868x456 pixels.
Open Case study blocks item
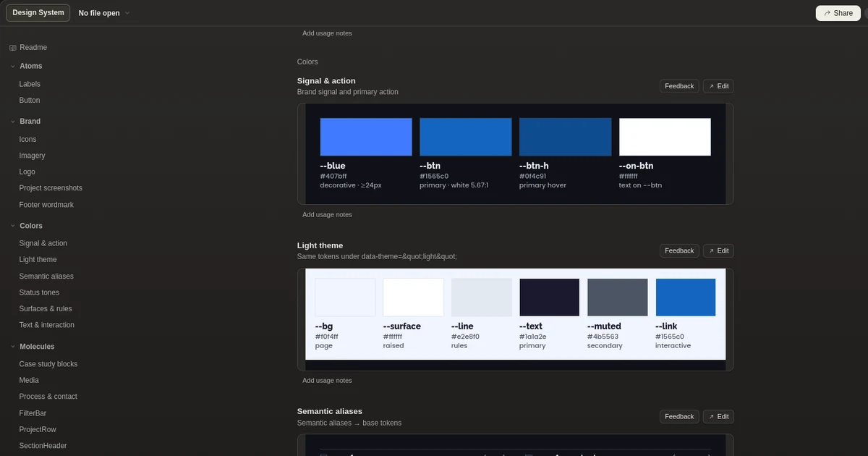[48, 364]
